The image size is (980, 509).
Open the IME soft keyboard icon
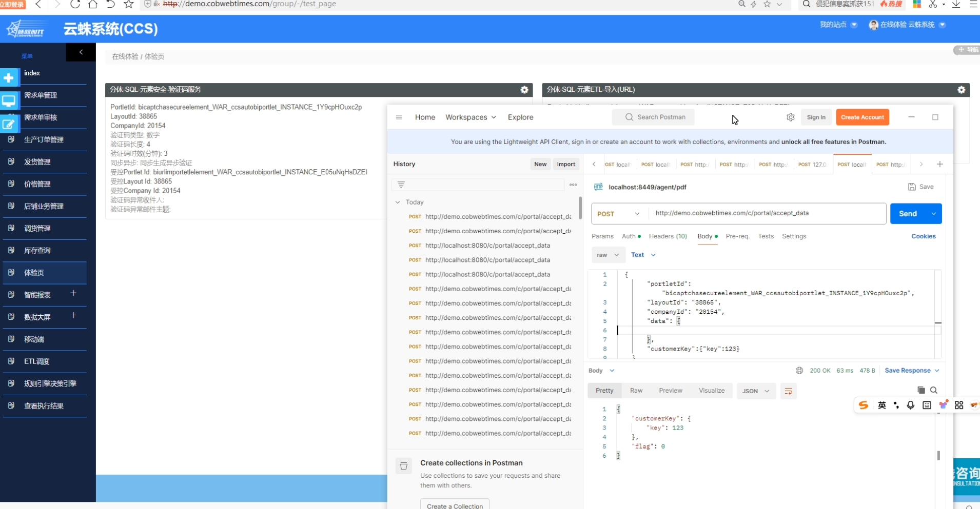[927, 405]
